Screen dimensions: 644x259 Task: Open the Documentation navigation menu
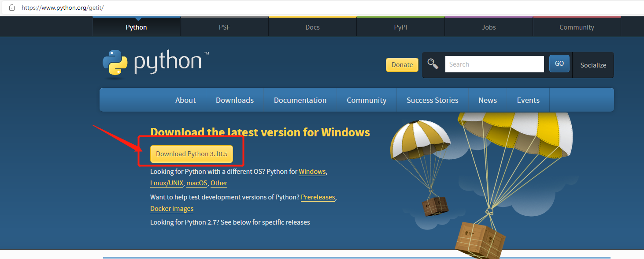(x=300, y=100)
